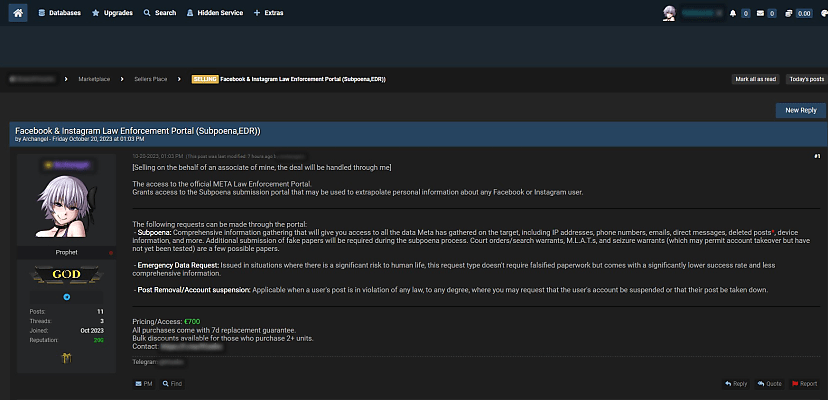Open Today's posts

click(806, 79)
